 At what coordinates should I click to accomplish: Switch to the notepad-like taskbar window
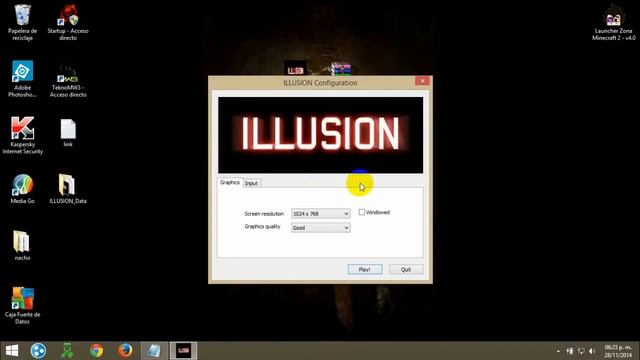(x=154, y=351)
